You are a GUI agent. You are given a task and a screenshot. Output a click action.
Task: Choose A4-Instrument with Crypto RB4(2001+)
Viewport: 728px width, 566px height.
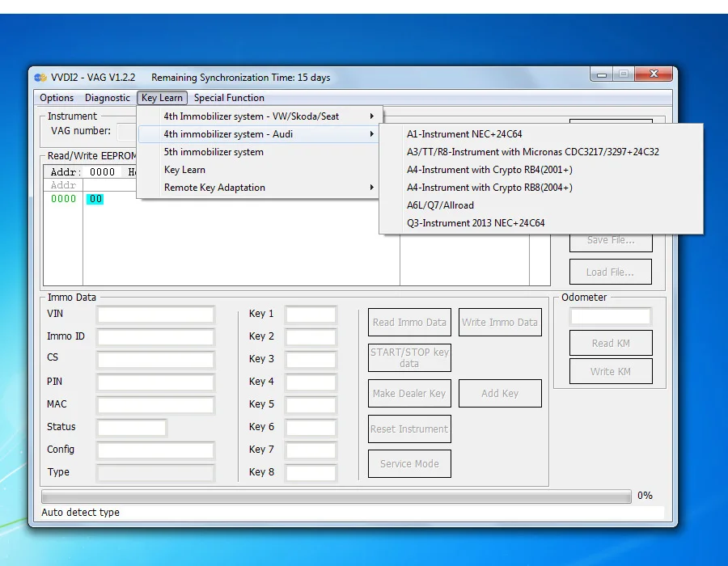click(541, 170)
